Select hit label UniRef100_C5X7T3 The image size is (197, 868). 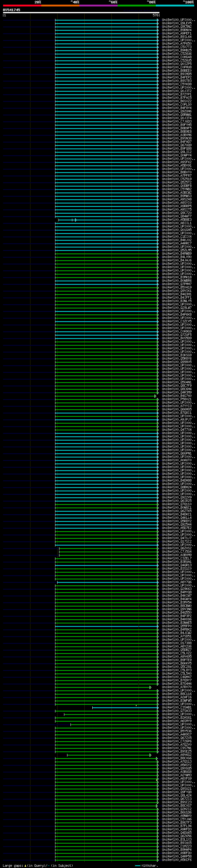(x=177, y=47)
